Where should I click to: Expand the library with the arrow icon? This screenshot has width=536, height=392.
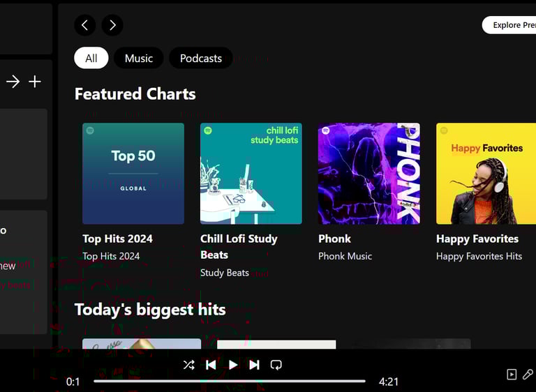click(13, 82)
